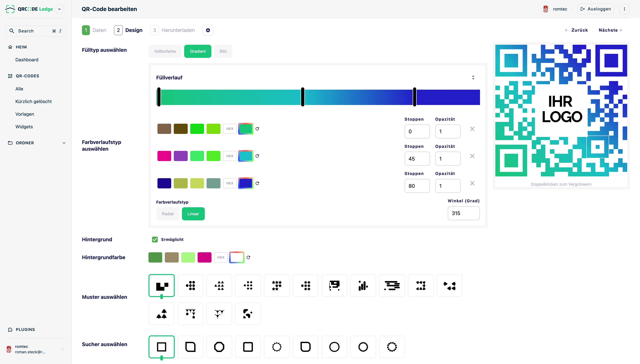Image resolution: width=640 pixels, height=364 pixels.
Task: Continue with Nächste
Action: click(610, 30)
